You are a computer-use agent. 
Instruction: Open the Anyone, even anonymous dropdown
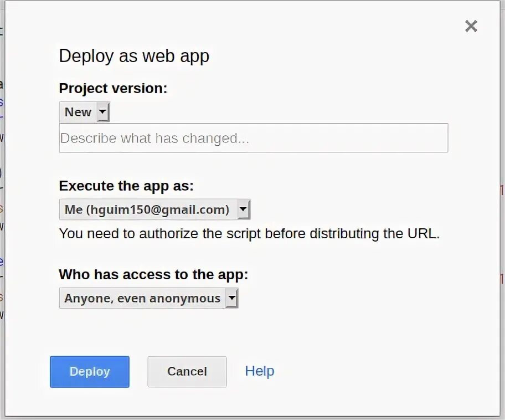coord(148,298)
